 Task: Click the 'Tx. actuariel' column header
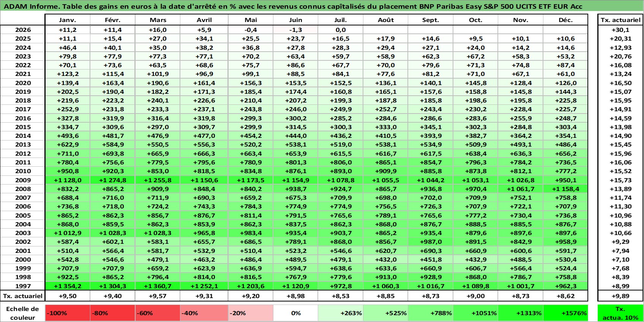pyautogui.click(x=620, y=20)
